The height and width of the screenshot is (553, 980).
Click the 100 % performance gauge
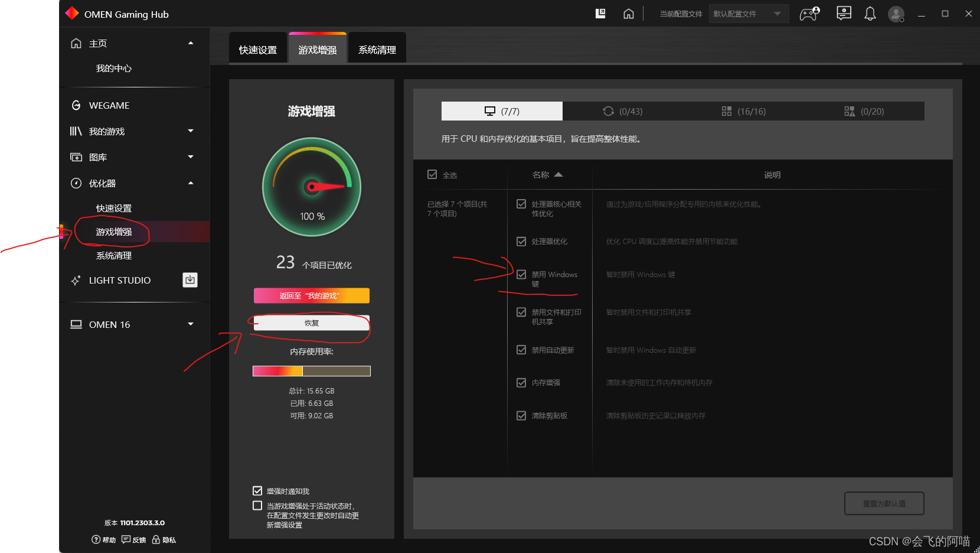pos(312,187)
